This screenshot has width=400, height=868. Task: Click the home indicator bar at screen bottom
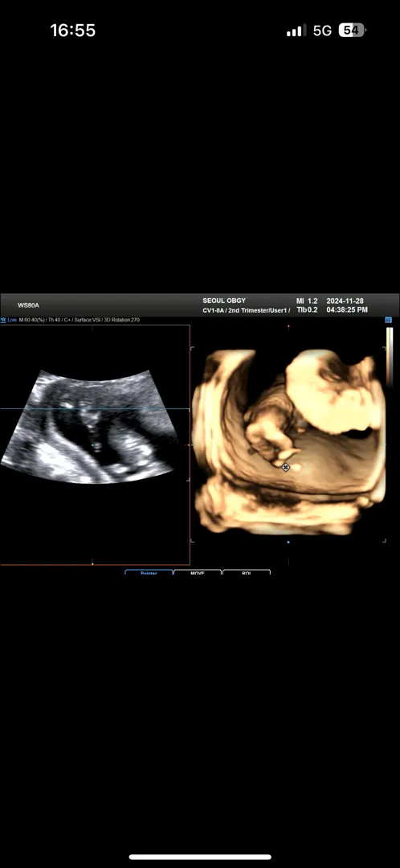click(x=200, y=857)
